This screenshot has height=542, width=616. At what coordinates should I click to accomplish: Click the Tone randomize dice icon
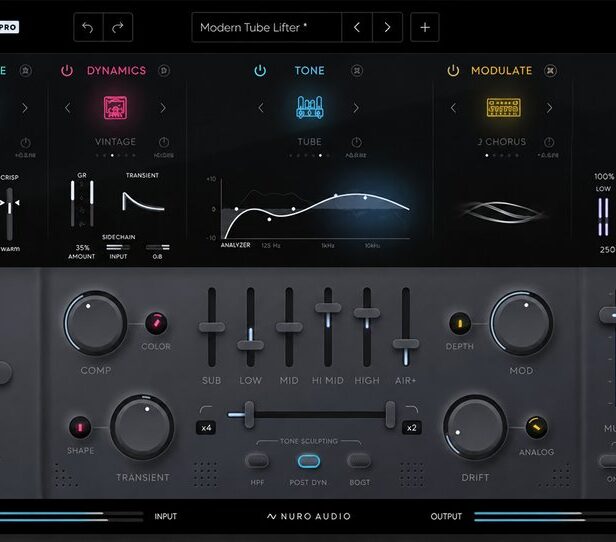tap(357, 71)
